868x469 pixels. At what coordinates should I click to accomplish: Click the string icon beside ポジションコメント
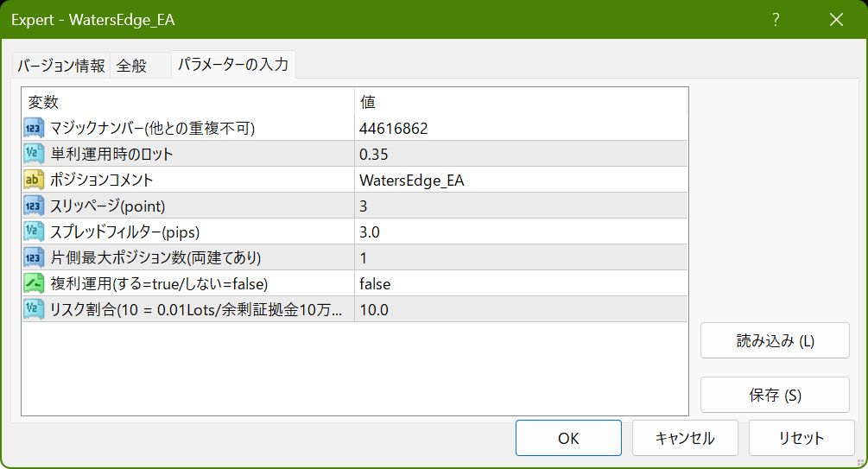click(x=35, y=181)
